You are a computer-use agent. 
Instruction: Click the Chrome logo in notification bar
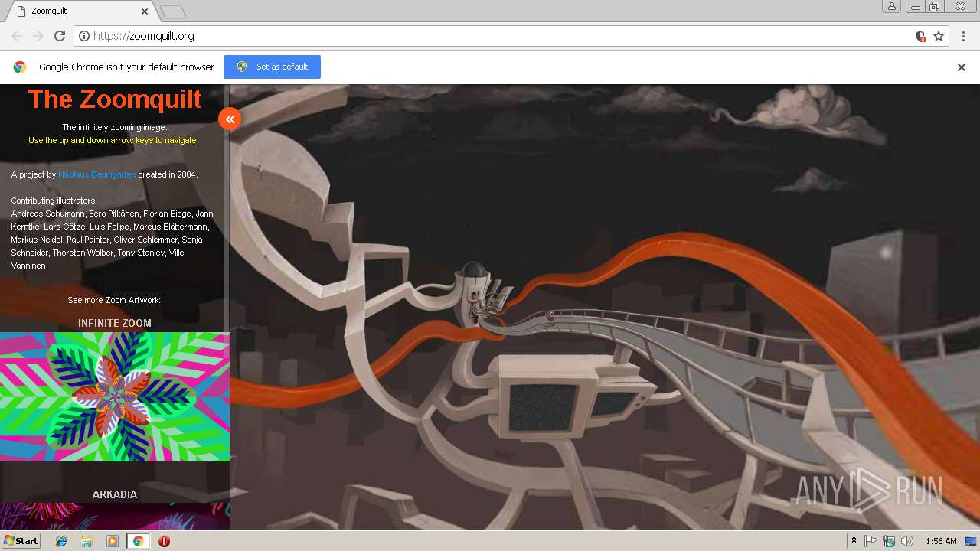(20, 67)
